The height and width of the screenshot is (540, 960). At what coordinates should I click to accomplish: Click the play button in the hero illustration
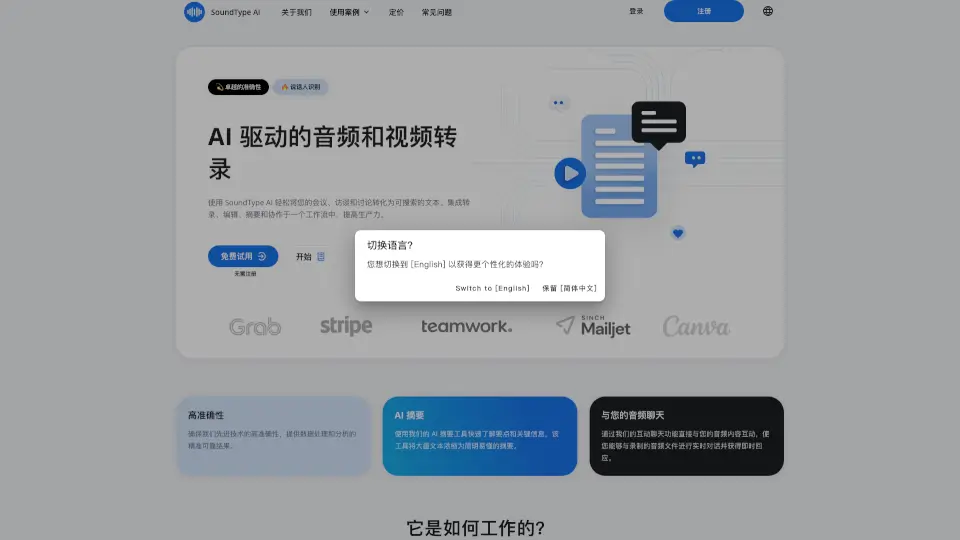pos(570,173)
